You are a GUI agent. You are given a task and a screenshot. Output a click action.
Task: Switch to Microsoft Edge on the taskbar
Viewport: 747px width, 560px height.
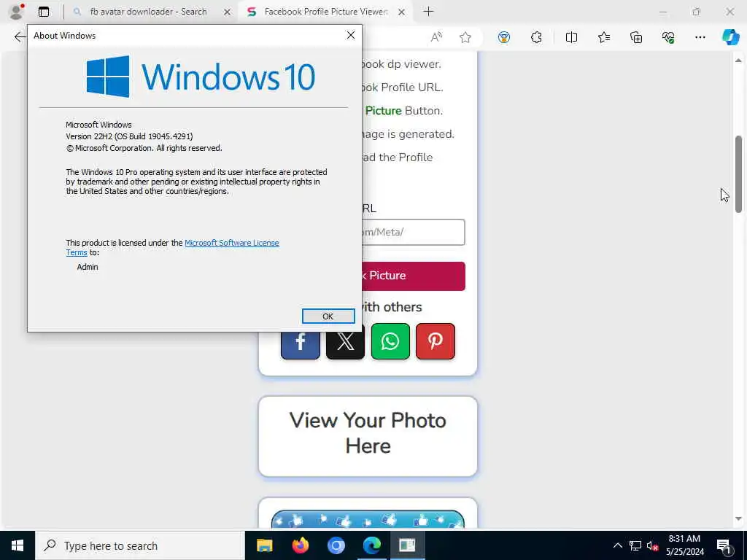tap(371, 545)
